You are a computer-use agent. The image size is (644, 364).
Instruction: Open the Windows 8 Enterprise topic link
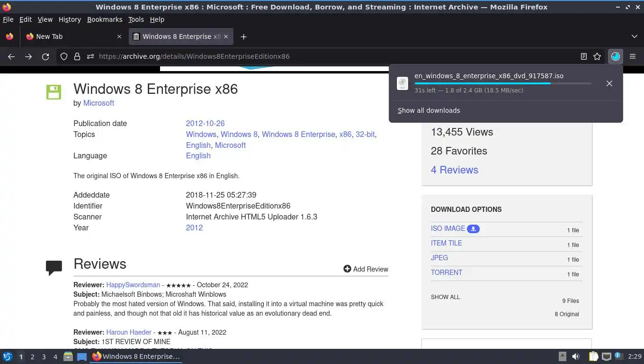tap(298, 134)
